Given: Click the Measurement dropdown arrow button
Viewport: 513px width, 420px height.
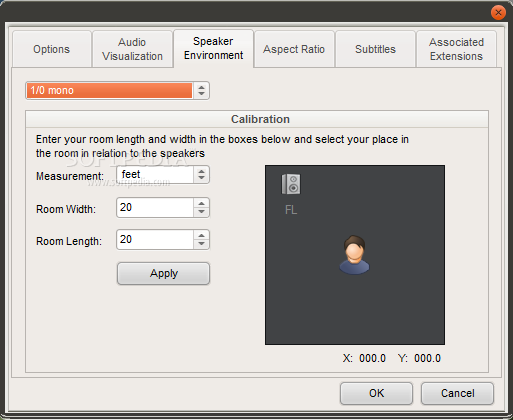Looking at the screenshot, I should click(201, 175).
